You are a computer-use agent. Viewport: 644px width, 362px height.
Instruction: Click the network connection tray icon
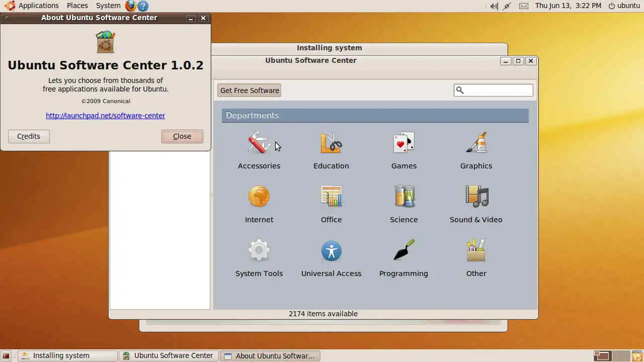(507, 6)
